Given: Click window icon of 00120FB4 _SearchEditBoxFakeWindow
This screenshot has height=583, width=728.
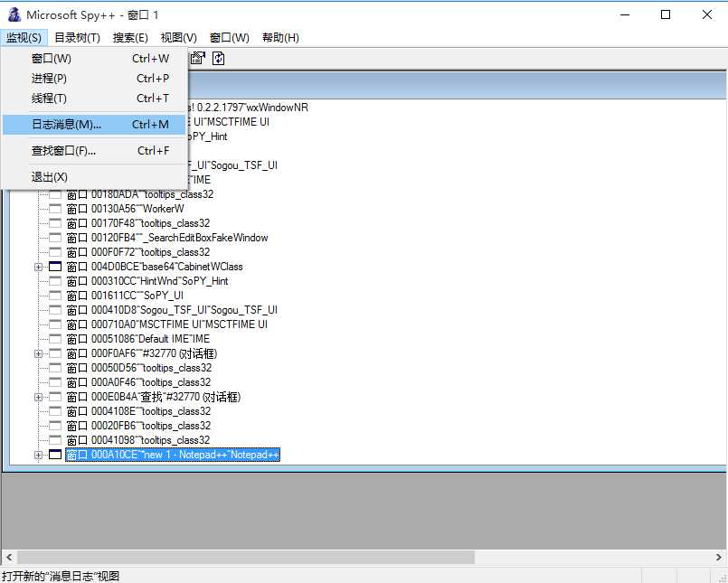Looking at the screenshot, I should coord(55,238).
